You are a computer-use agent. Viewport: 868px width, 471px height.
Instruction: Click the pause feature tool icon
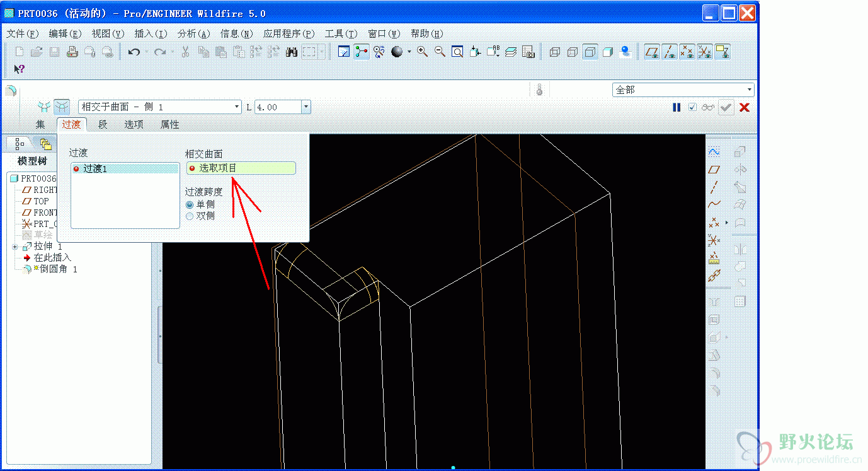[677, 107]
